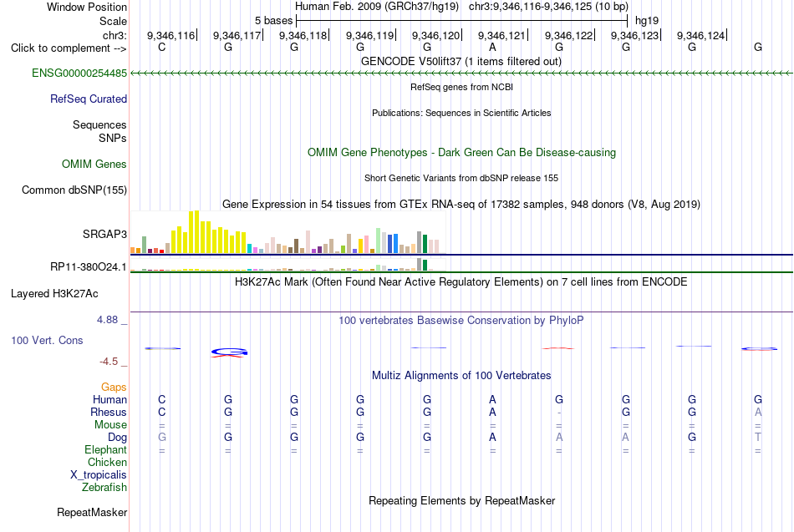Viewport: 794px width, 532px height.
Task: Click the Scale label on the left
Action: pyautogui.click(x=113, y=21)
